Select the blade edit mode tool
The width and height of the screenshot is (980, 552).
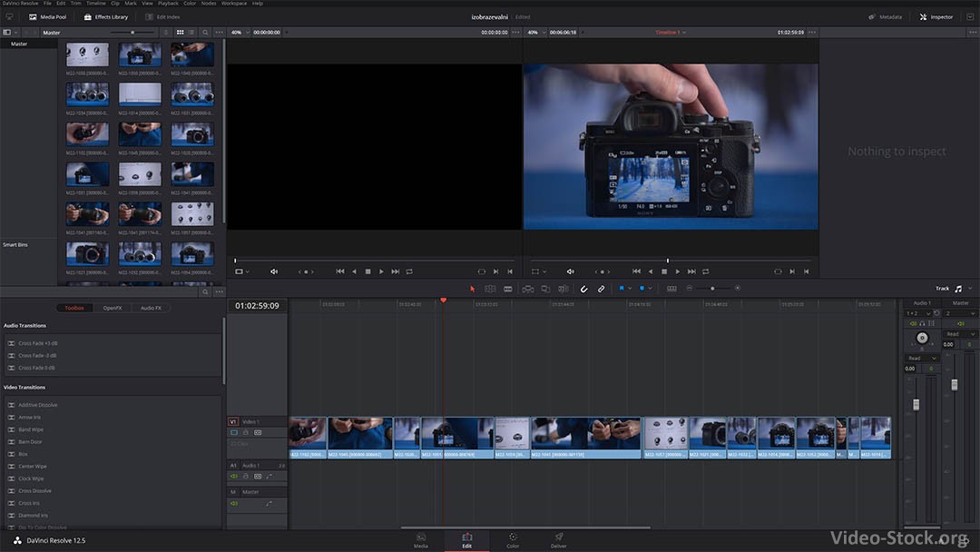tap(508, 289)
